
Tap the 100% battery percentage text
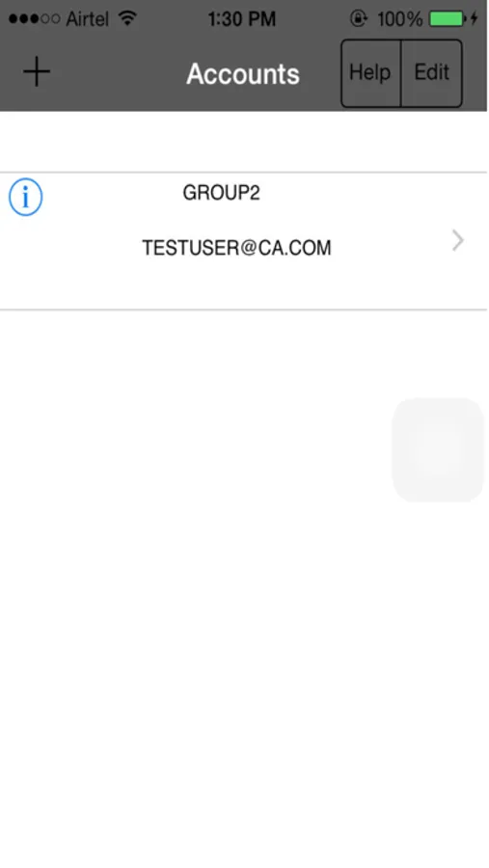coord(399,19)
